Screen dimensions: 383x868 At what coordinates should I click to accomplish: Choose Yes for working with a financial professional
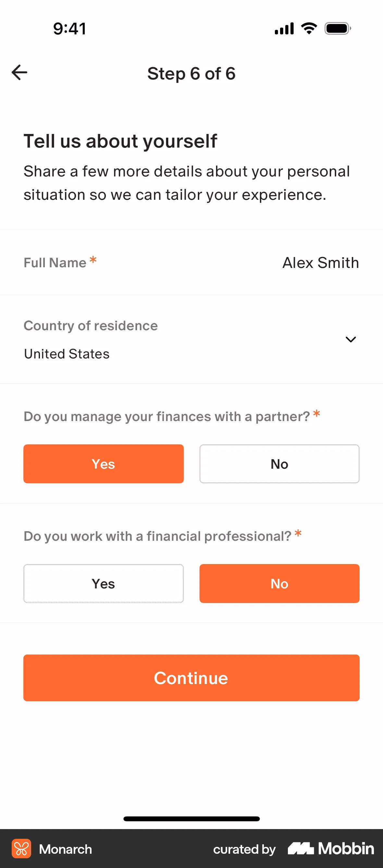coord(103,583)
